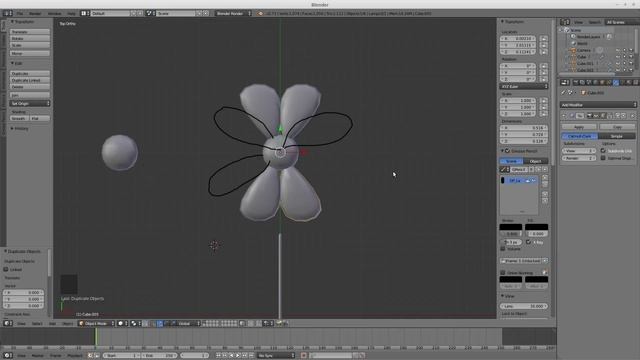Open the No Sync dropdown in timeline
640x360 pixels.
click(x=276, y=356)
